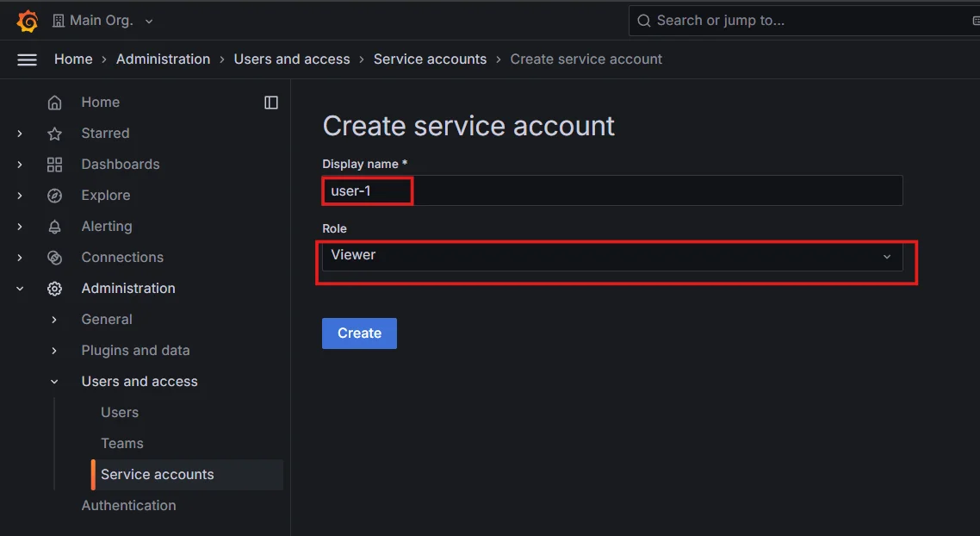Open the Authentication section
This screenshot has height=536, width=980.
[x=128, y=505]
